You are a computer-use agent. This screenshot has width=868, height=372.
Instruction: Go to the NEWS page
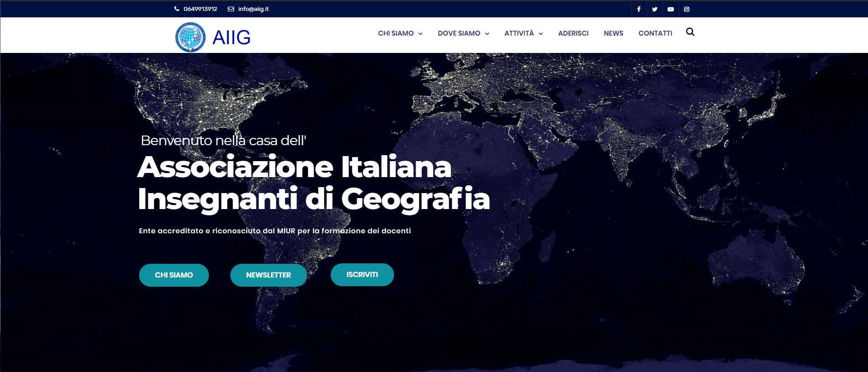[x=613, y=33]
